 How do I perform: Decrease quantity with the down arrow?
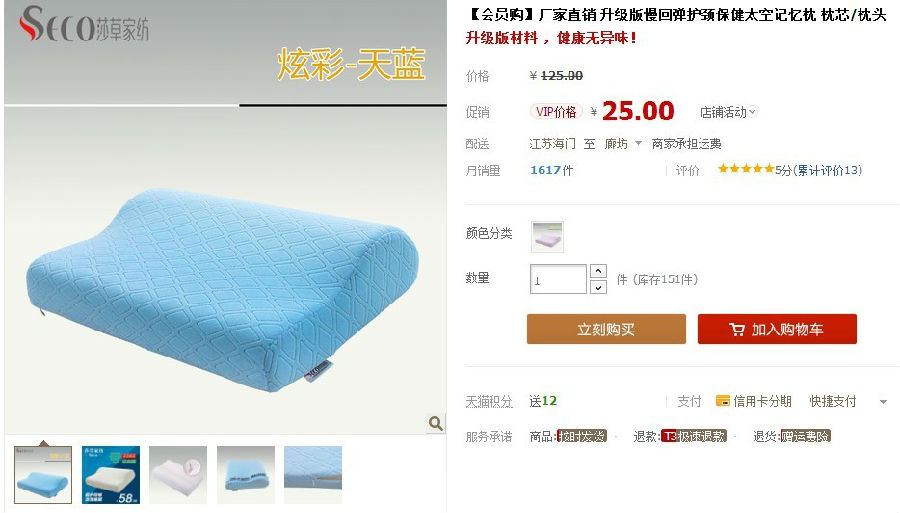[598, 287]
